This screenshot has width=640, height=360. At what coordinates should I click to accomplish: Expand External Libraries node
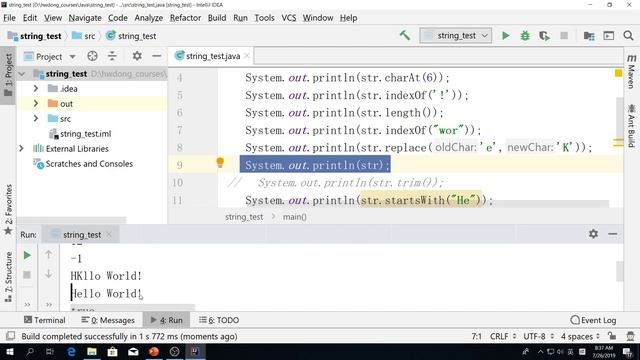[x=21, y=149]
